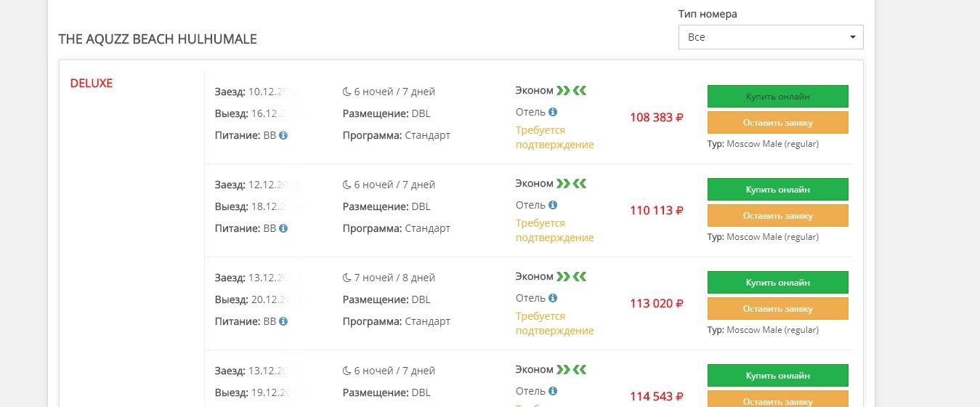Open info icon next to Питание BB in first offer
This screenshot has height=407, width=980.
click(x=283, y=135)
